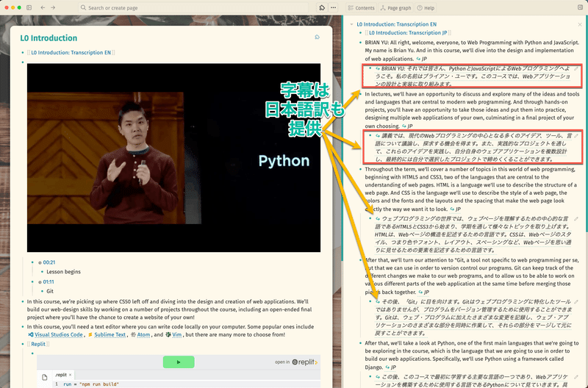Go forward with the right arrow
The height and width of the screenshot is (388, 588).
[53, 7]
